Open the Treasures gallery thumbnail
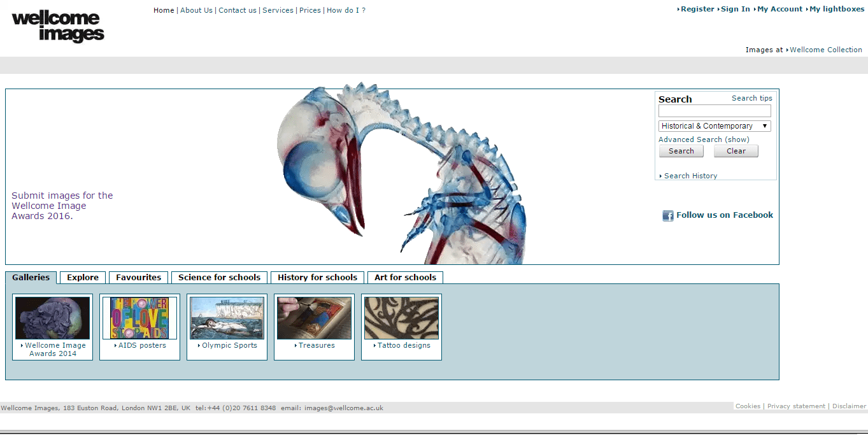 (314, 318)
